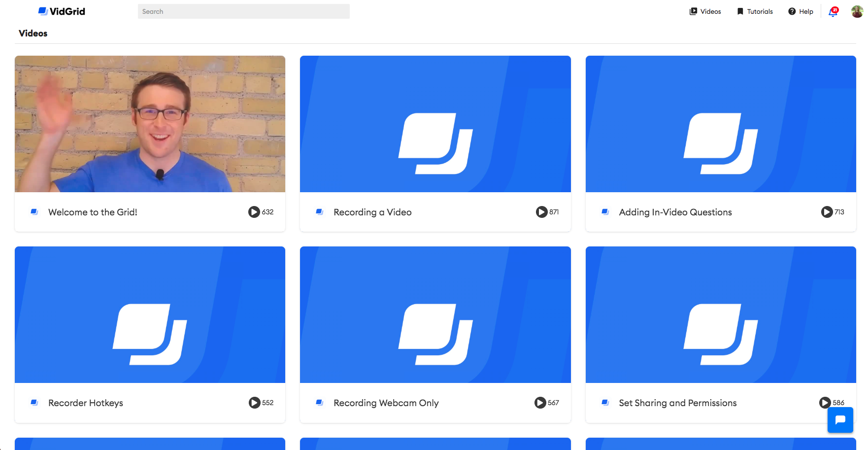Screen dimensions: 868x450
Task: Open Adding In-Video Questions thumbnail
Action: [721, 124]
